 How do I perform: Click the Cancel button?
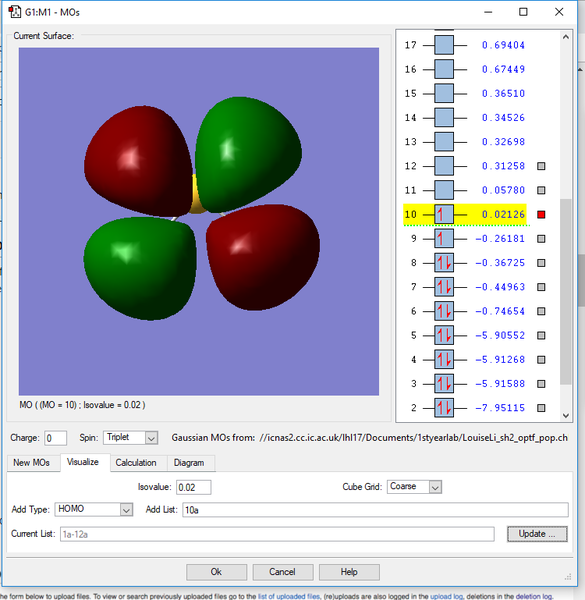[282, 572]
